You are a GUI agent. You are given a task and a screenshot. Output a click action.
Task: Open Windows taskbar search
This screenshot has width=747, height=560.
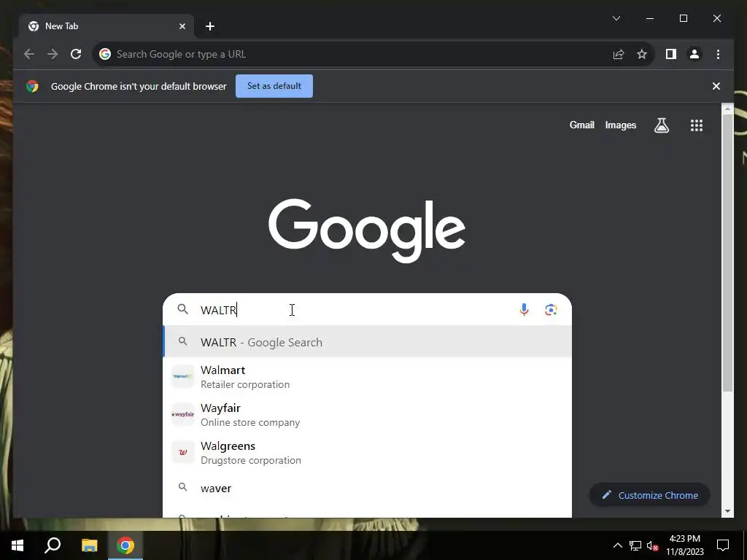pos(53,545)
